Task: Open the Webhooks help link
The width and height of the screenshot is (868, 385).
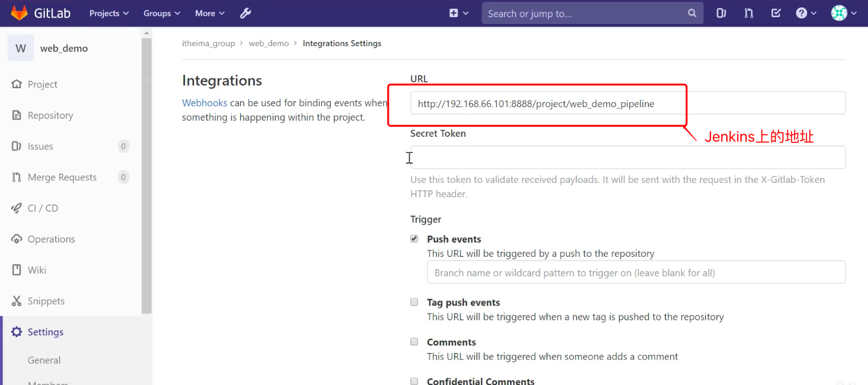Action: pyautogui.click(x=205, y=103)
